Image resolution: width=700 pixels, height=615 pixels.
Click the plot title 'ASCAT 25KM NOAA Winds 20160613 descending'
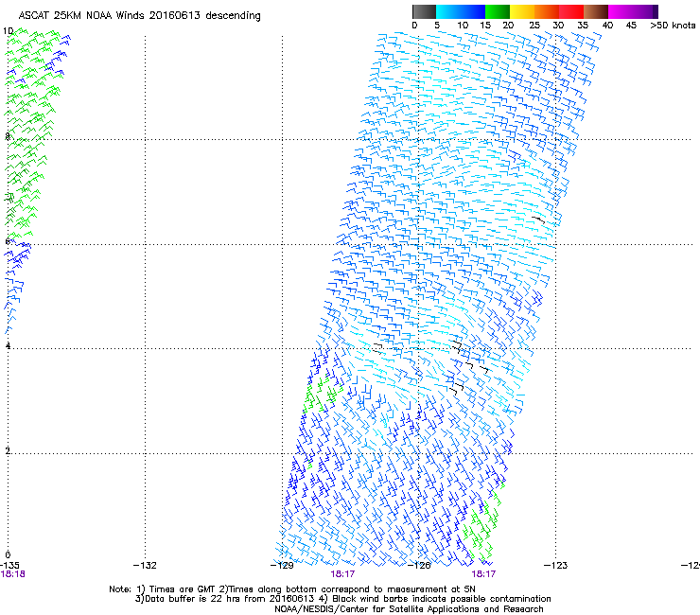(x=139, y=16)
